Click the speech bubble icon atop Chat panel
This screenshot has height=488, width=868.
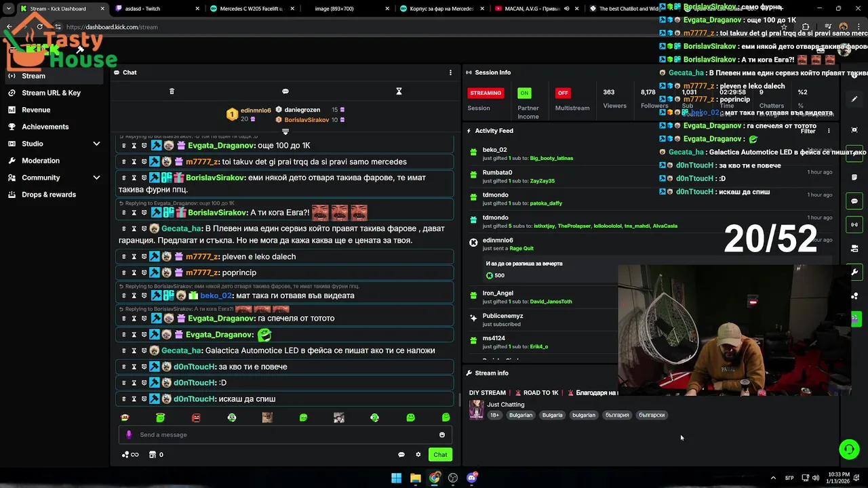click(285, 91)
